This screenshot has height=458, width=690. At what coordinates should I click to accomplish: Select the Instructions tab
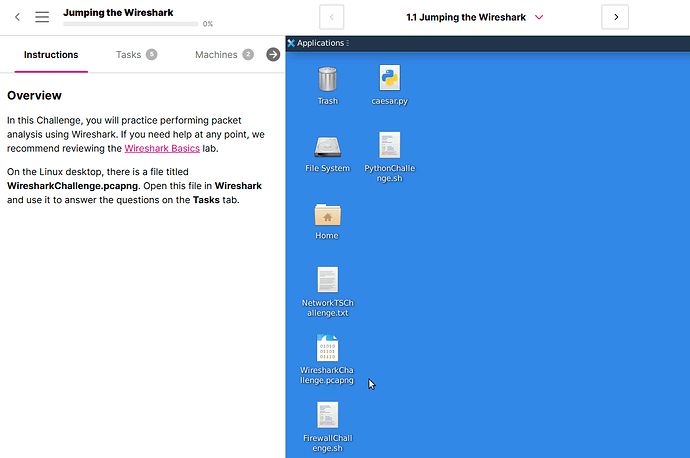[x=51, y=55]
